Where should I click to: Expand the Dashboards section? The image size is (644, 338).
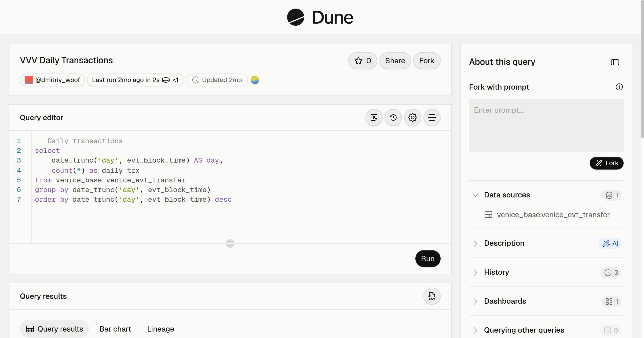(x=475, y=301)
